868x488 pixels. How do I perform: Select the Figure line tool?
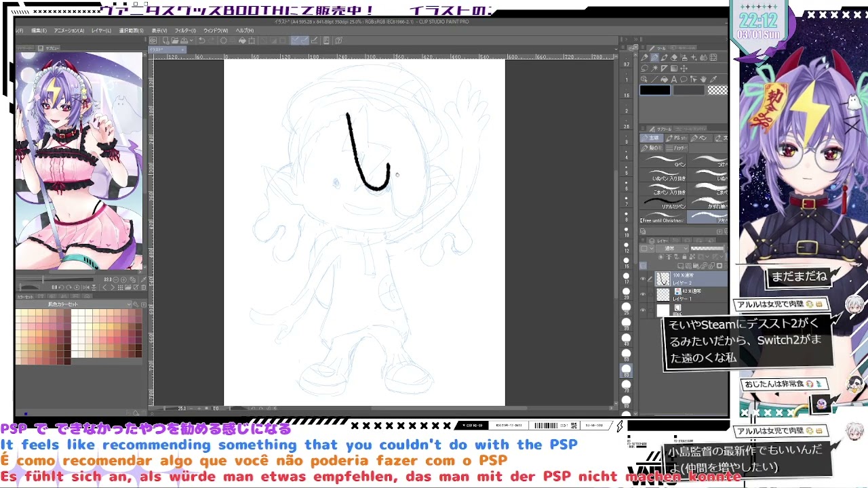click(654, 79)
